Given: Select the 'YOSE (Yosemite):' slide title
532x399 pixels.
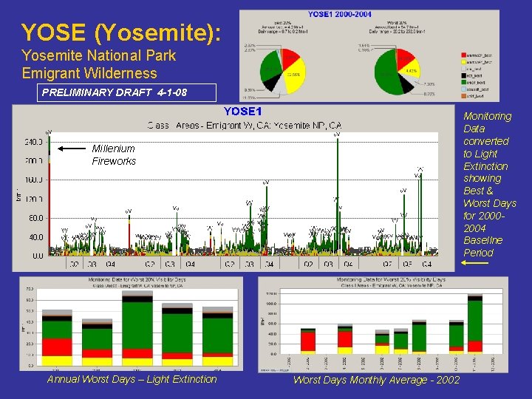Looking at the screenshot, I should [x=120, y=33].
